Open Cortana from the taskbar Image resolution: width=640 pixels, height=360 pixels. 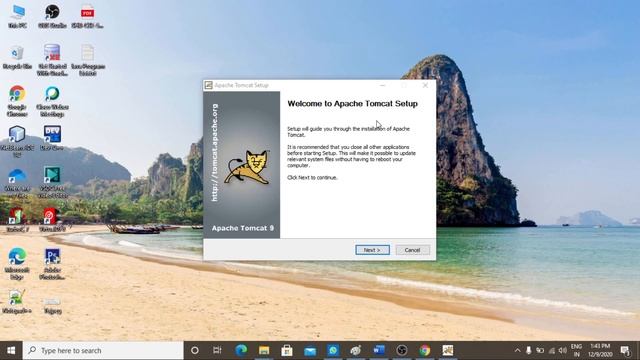[195, 350]
